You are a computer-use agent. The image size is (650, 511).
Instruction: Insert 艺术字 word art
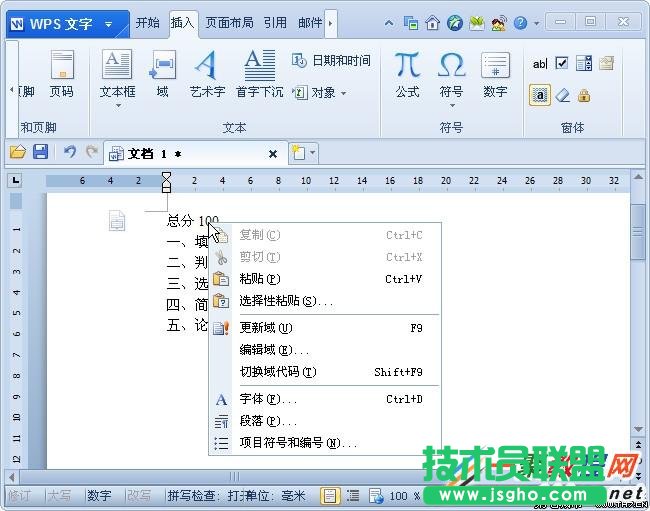(207, 74)
